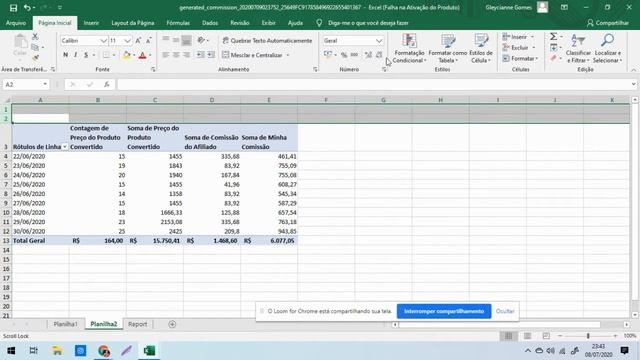
Task: Switch to the Dados tab
Action: click(x=210, y=23)
